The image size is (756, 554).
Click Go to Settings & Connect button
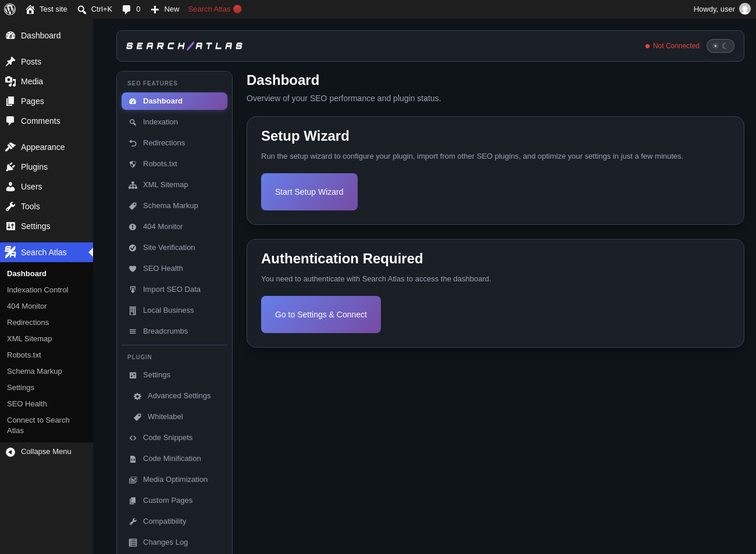coord(321,314)
